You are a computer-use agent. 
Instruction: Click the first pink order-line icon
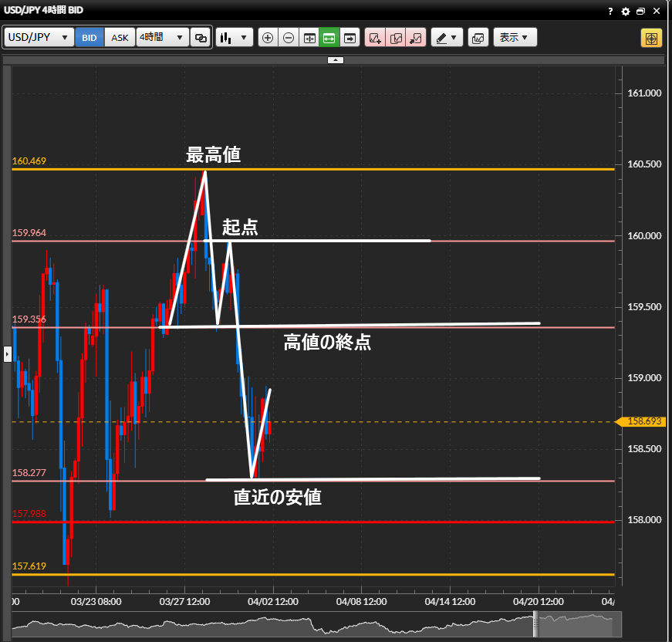point(375,38)
